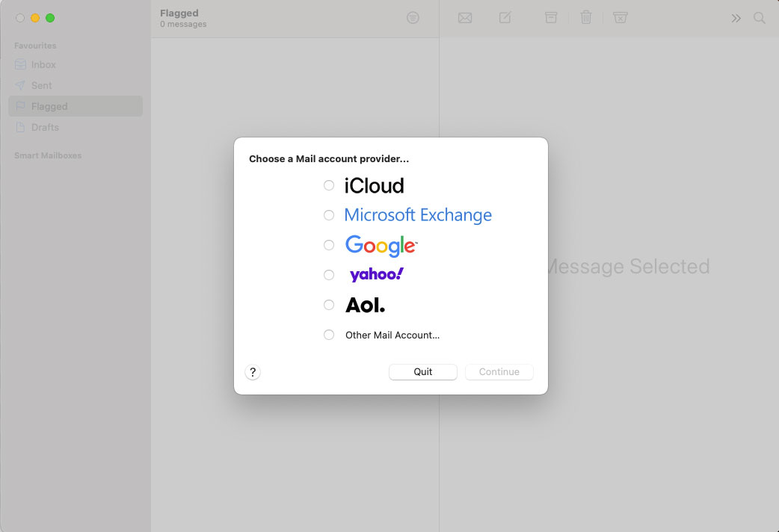This screenshot has height=532, width=779.
Task: Select the iCloud radio button
Action: click(x=329, y=185)
